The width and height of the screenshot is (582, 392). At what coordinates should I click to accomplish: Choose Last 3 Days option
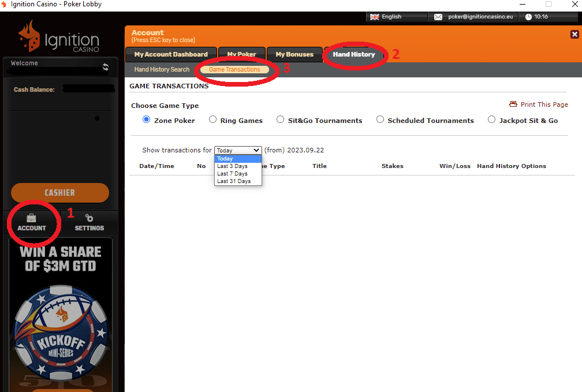pyautogui.click(x=238, y=166)
